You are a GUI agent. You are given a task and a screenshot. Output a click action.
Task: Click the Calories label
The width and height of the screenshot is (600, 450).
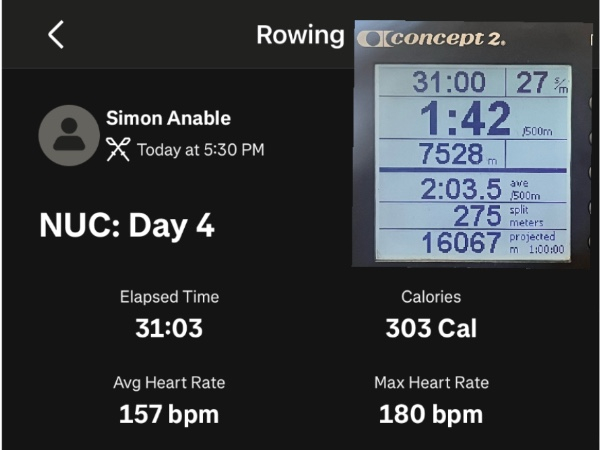[x=431, y=297]
